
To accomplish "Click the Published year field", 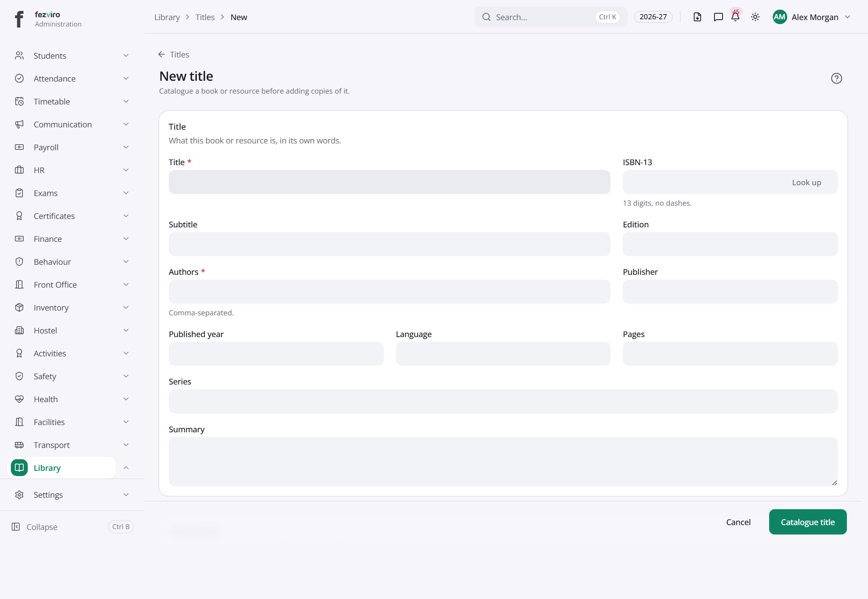I will [x=276, y=354].
